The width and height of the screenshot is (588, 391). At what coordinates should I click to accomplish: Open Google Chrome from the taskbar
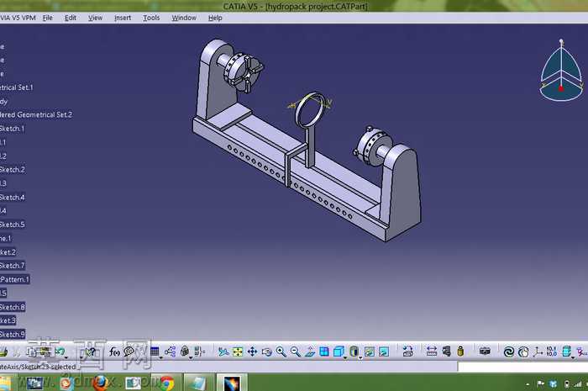pos(167,383)
